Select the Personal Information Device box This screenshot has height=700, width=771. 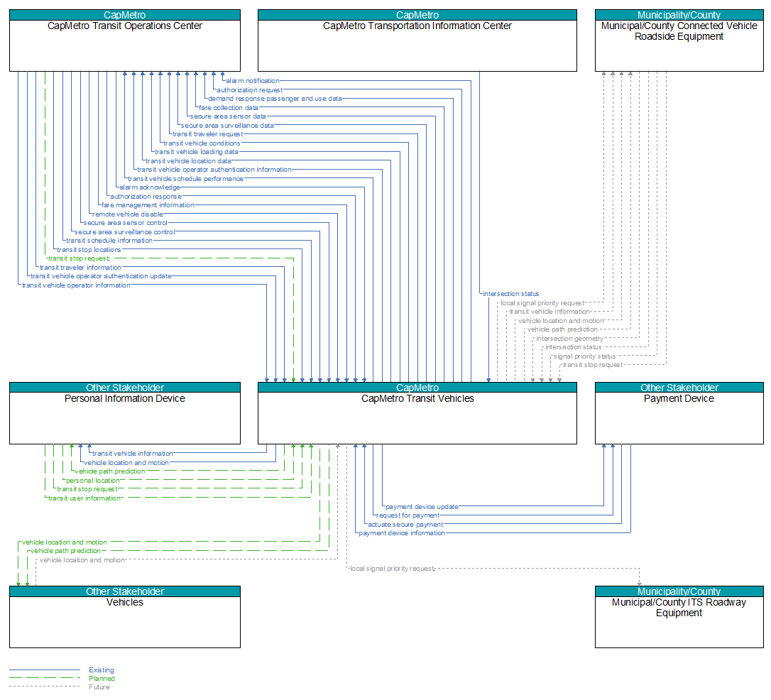point(125,413)
